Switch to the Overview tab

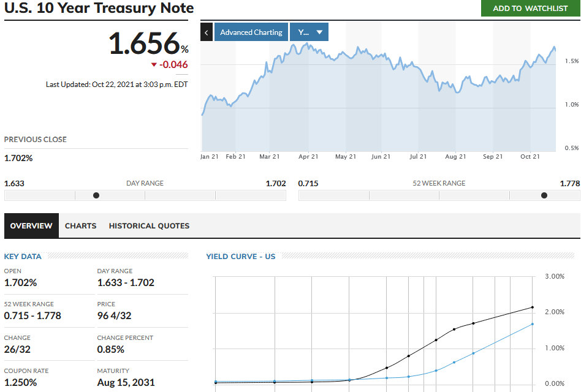31,226
